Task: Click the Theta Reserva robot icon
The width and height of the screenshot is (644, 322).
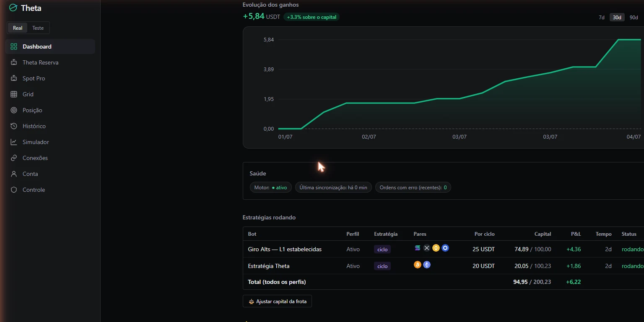Action: 14,62
